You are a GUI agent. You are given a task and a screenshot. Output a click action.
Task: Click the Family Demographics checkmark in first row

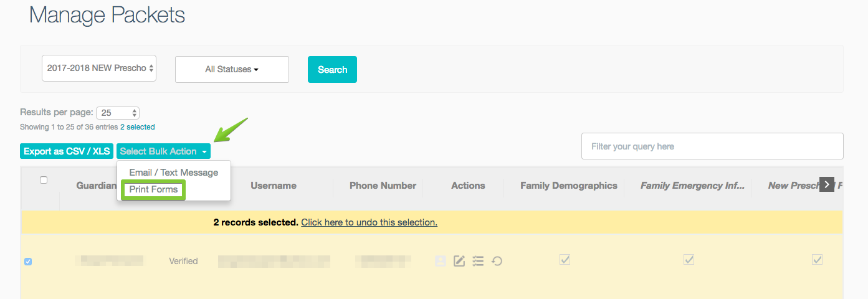pyautogui.click(x=565, y=259)
